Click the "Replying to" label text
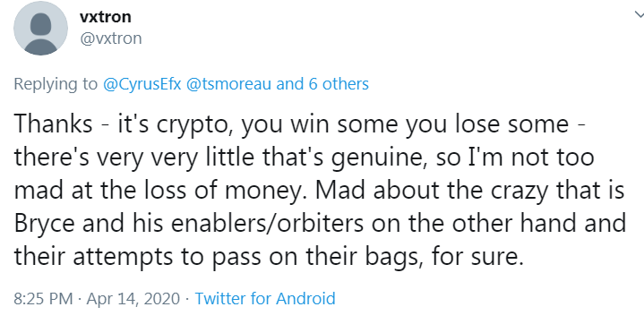This screenshot has height=324, width=644. click(56, 84)
